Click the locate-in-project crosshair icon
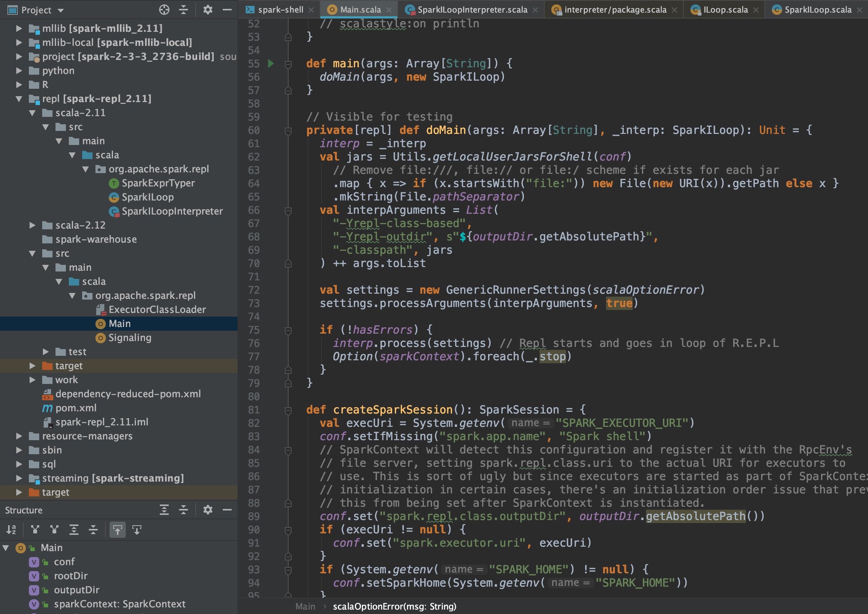 164,10
